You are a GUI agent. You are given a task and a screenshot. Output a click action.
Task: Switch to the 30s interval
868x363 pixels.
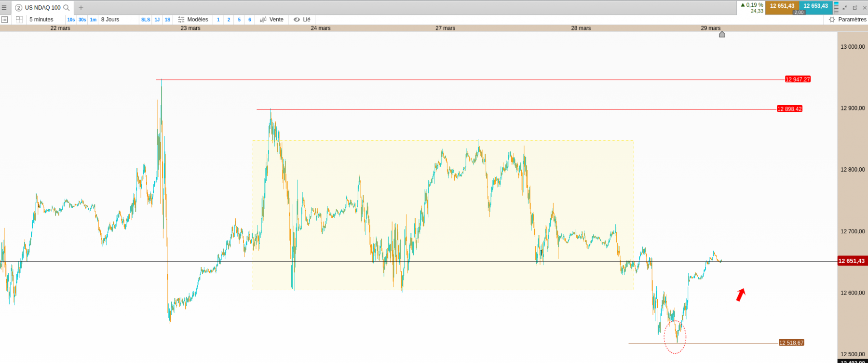(82, 20)
